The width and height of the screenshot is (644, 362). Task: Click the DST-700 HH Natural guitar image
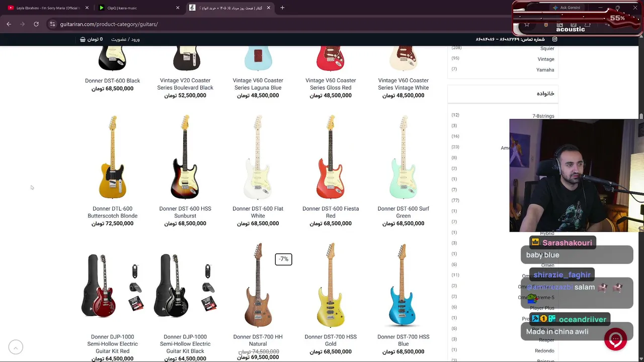click(258, 285)
